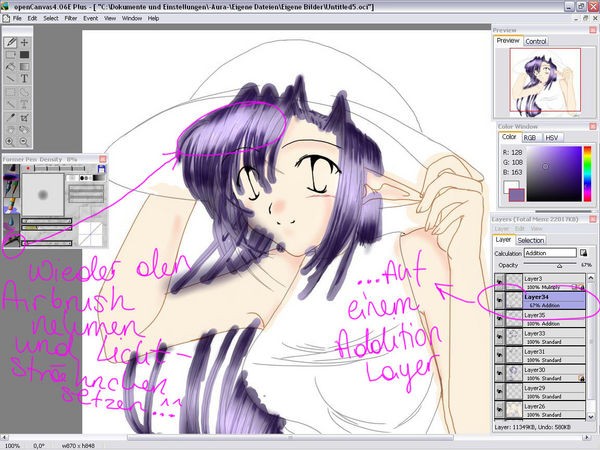Switch to the Control tab in Preview
The image size is (600, 450).
point(536,41)
